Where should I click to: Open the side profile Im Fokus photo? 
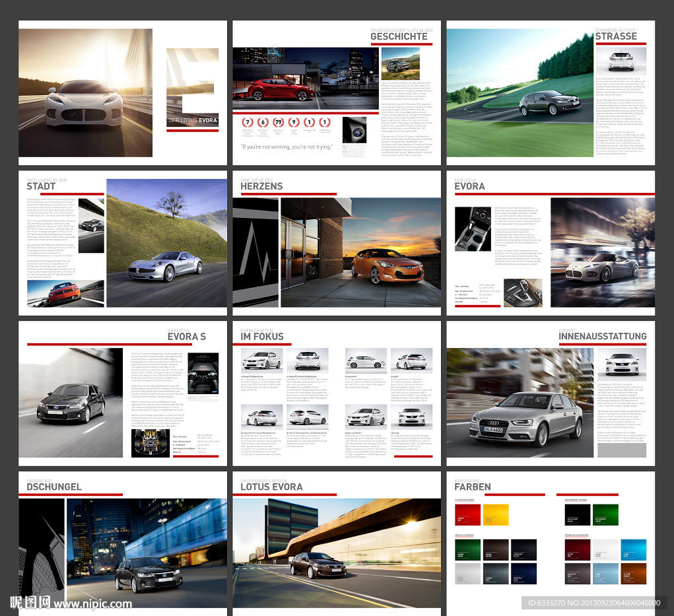(366, 360)
